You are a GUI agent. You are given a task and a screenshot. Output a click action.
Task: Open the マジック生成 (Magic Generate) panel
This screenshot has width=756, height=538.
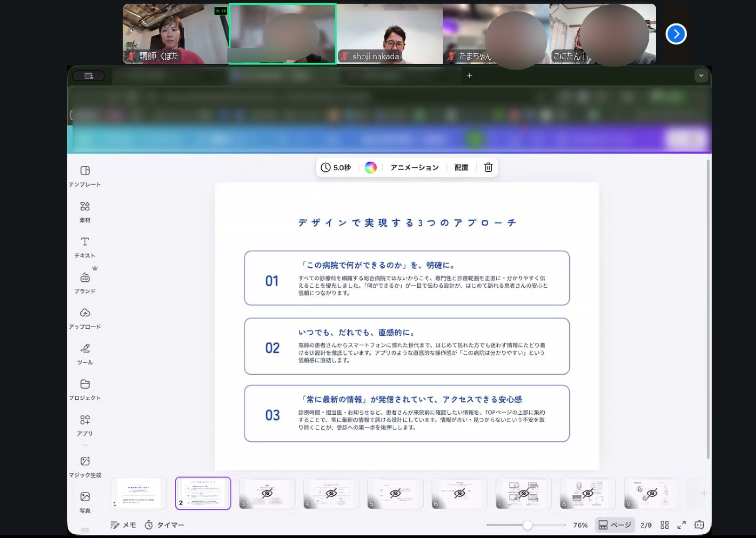coord(84,465)
